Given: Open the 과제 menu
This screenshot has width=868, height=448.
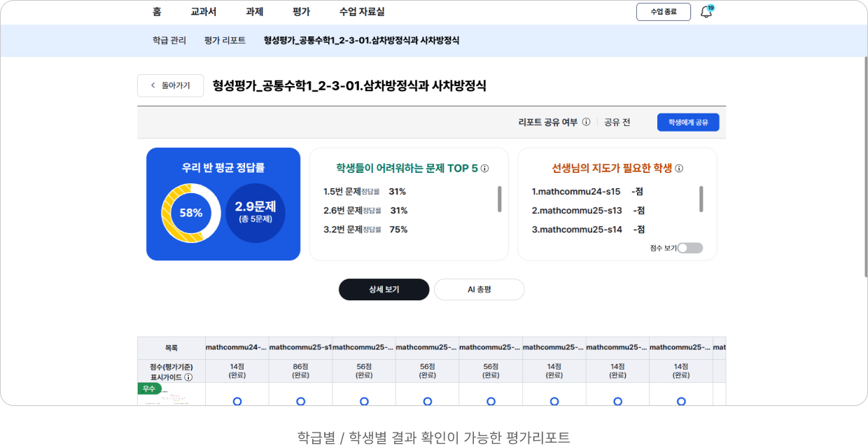Looking at the screenshot, I should [x=255, y=12].
